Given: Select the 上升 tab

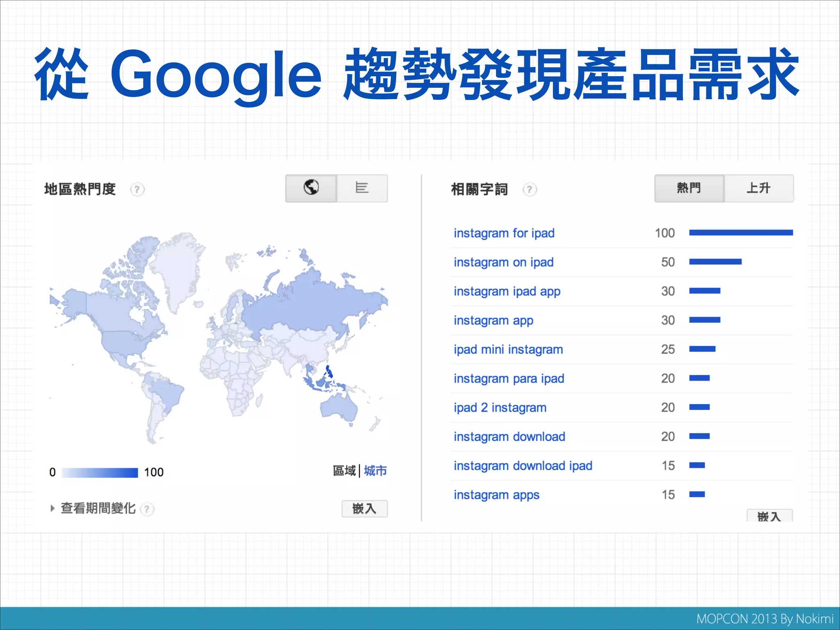Looking at the screenshot, I should 759,188.
